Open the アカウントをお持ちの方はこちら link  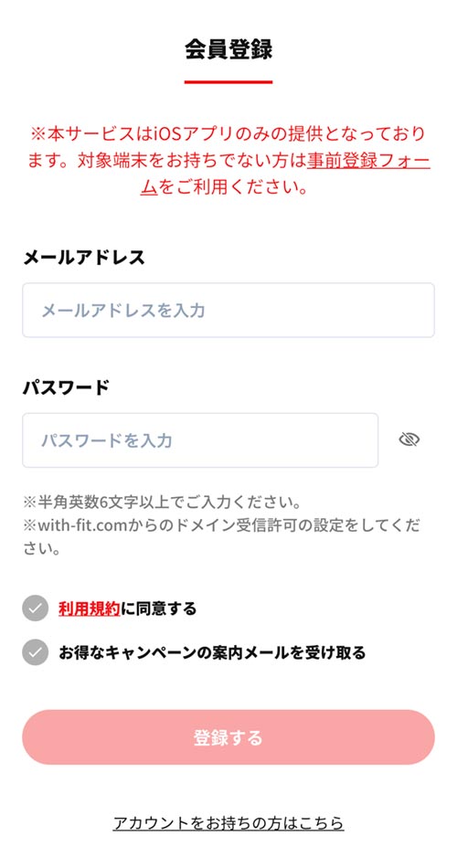(x=228, y=822)
